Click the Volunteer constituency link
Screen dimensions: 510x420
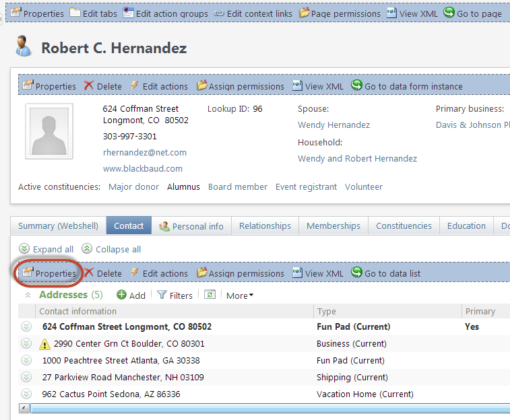click(x=364, y=186)
